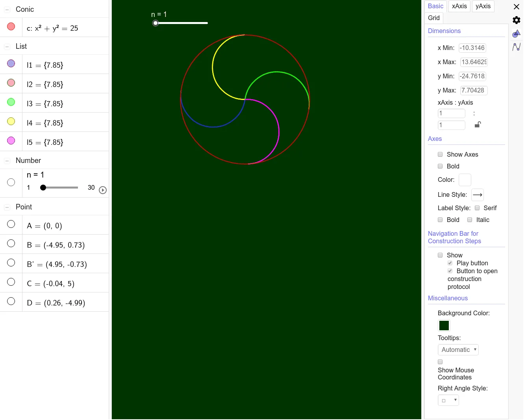Show point A in the view
This screenshot has width=524, height=420.
(11, 224)
